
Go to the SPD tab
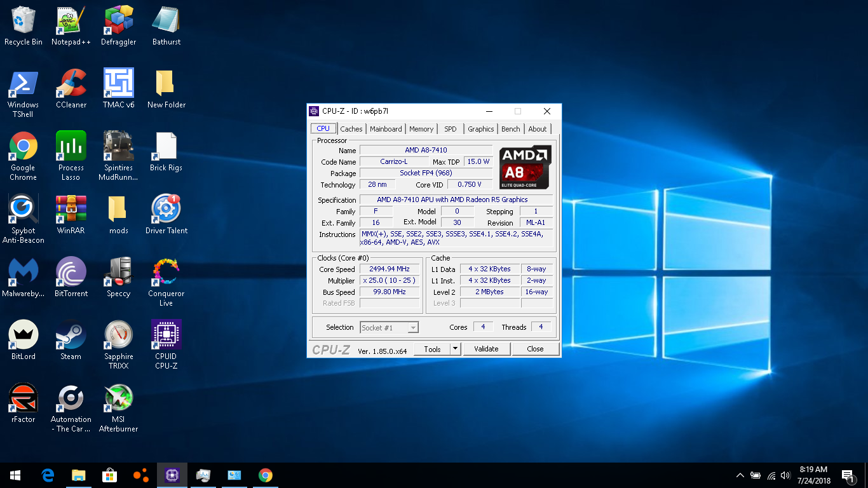click(451, 129)
